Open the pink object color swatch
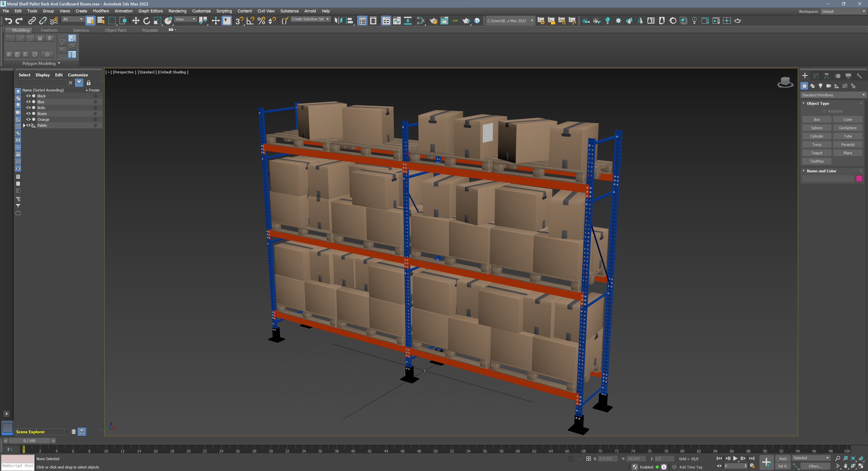This screenshot has width=868, height=471. [x=859, y=178]
